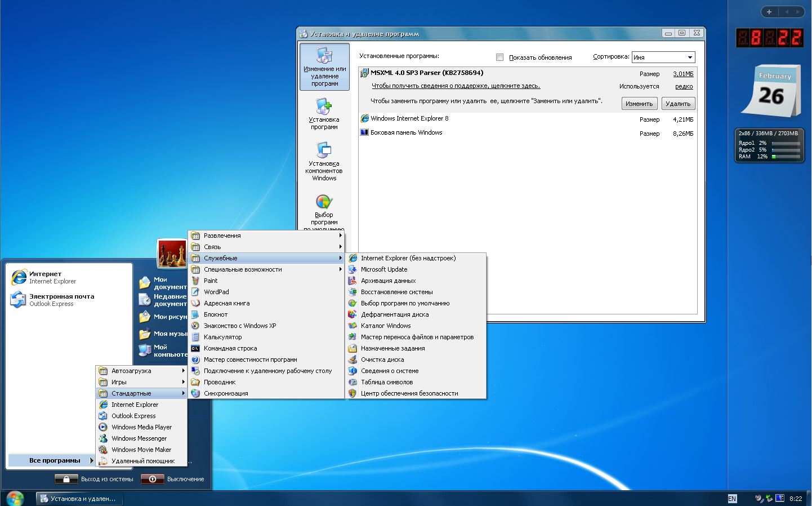The height and width of the screenshot is (506, 812).
Task: Open the Сортировка dropdown
Action: (663, 57)
